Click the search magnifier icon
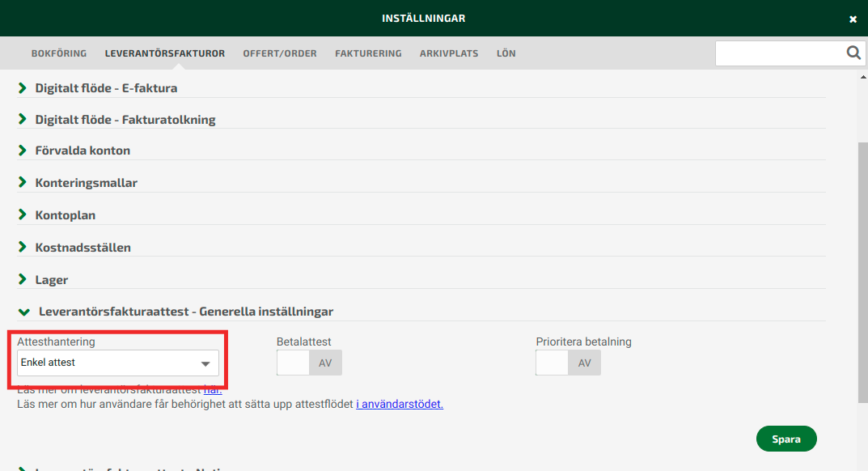This screenshot has width=868, height=471. [853, 53]
